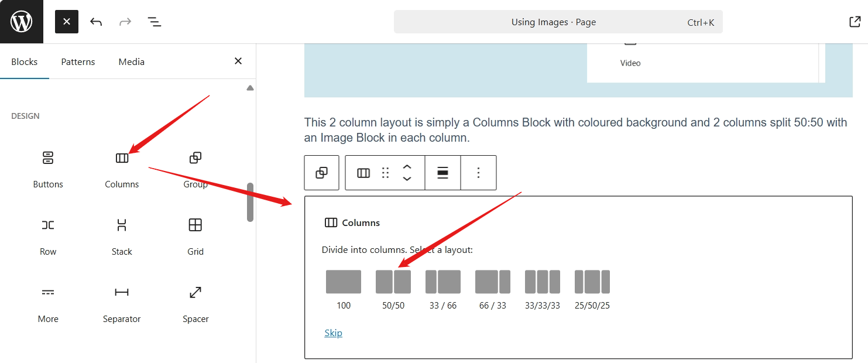Insert a More block
This screenshot has width=868, height=363.
[48, 304]
